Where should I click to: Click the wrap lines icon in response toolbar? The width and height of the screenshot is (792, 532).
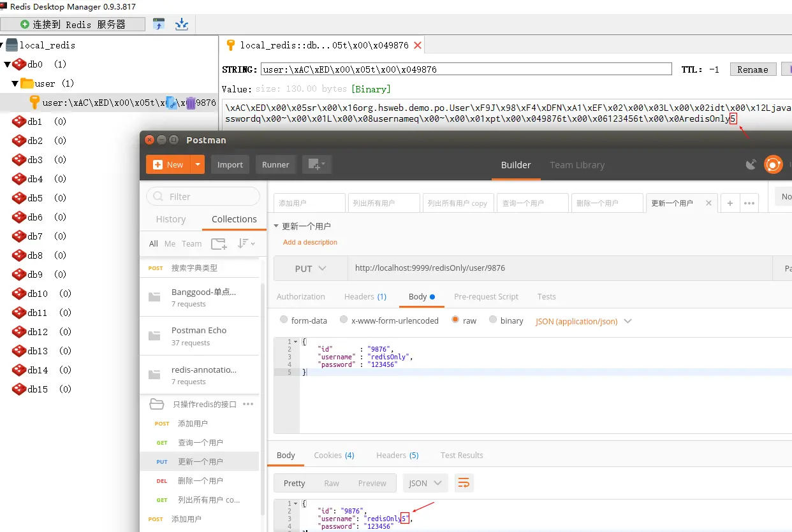pos(464,483)
